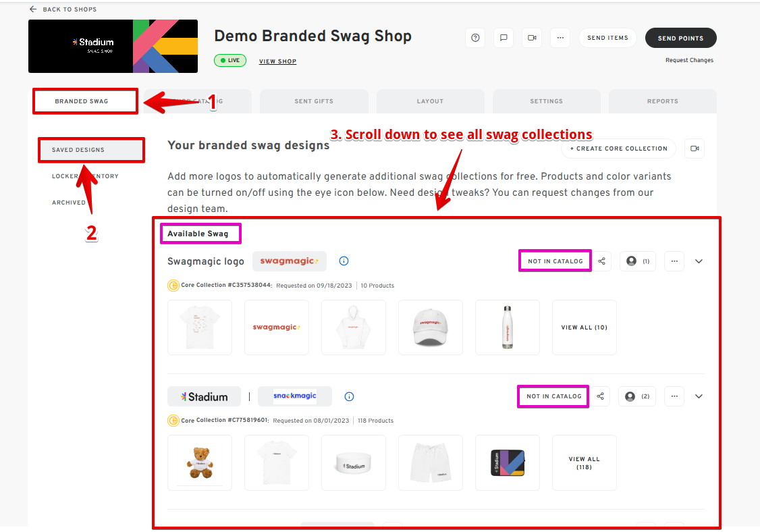Toggle Not In Catalog for Stadium collection
Viewport: 760px width, 532px height.
click(x=553, y=396)
